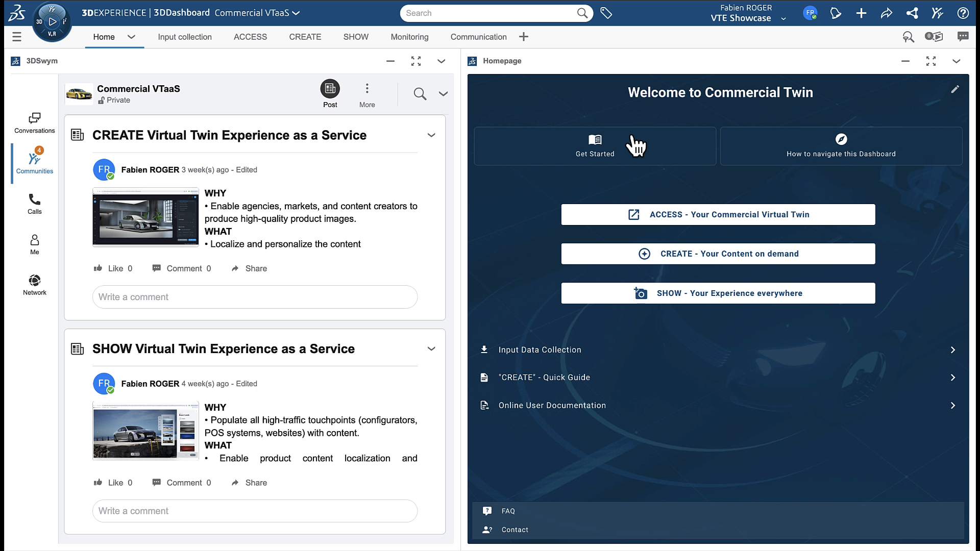Click the Share arrow icon in the top bar

pos(886,13)
